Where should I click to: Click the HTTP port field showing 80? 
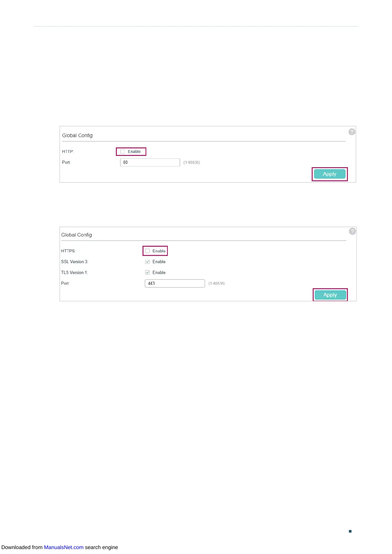(150, 163)
